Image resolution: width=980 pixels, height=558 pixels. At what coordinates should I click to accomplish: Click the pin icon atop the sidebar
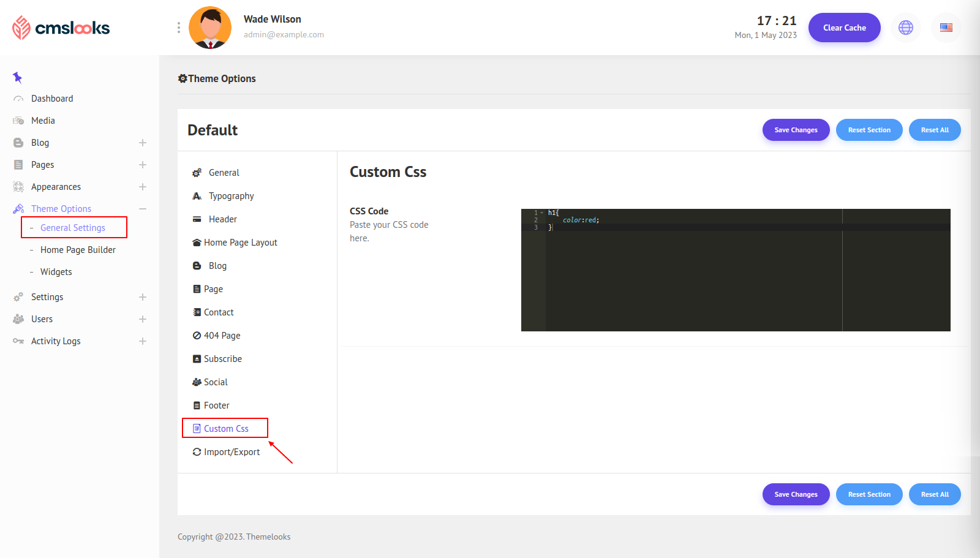click(17, 77)
